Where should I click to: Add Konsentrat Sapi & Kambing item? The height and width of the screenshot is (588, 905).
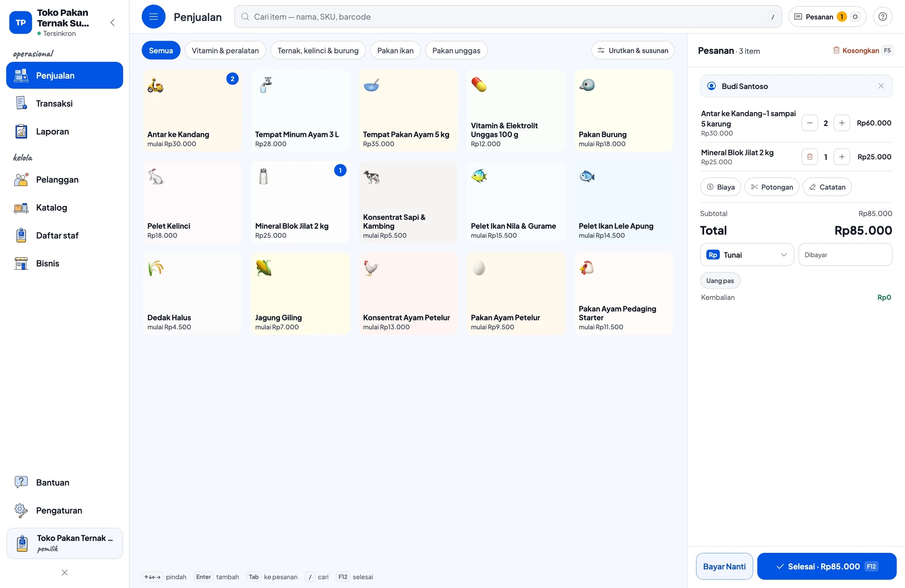pos(408,202)
